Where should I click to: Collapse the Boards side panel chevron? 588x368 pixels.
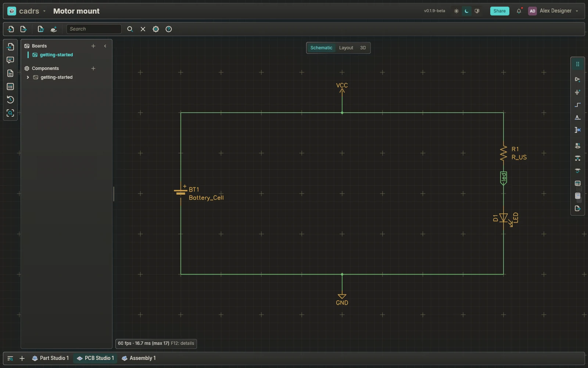click(x=105, y=46)
